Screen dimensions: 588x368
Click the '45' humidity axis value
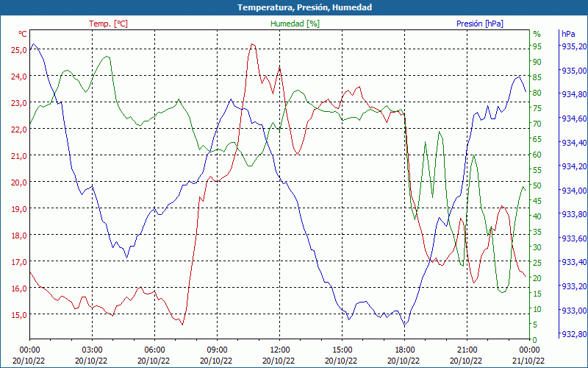(x=537, y=201)
